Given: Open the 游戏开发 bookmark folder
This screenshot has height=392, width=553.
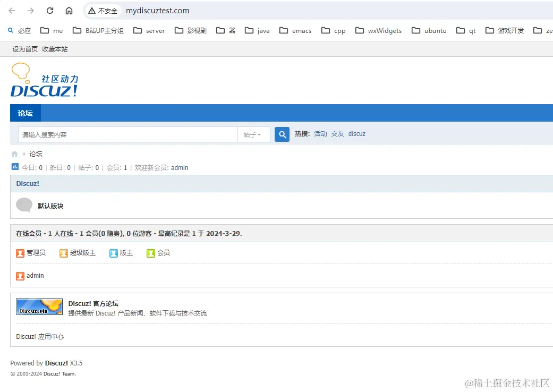Looking at the screenshot, I should [504, 31].
